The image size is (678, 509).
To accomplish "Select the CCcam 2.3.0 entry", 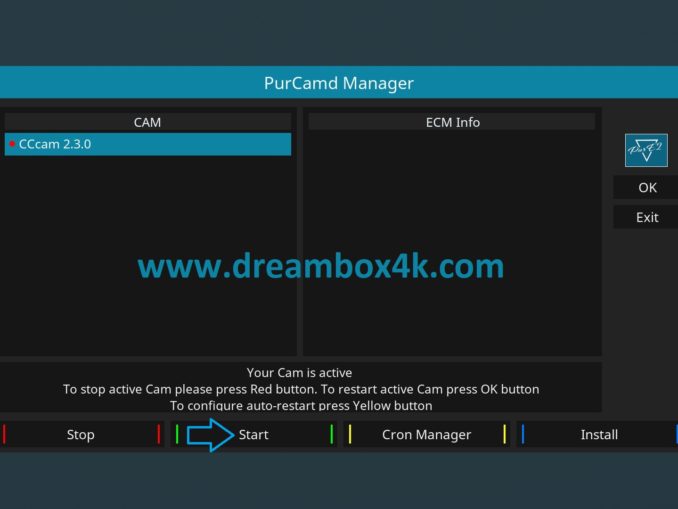I will click(148, 144).
